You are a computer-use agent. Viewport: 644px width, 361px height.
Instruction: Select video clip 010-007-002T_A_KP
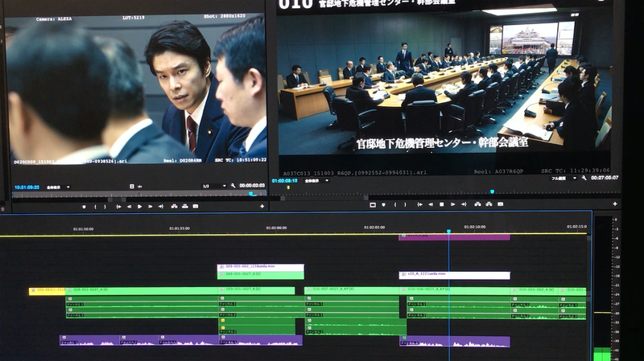pyautogui.click(x=352, y=290)
